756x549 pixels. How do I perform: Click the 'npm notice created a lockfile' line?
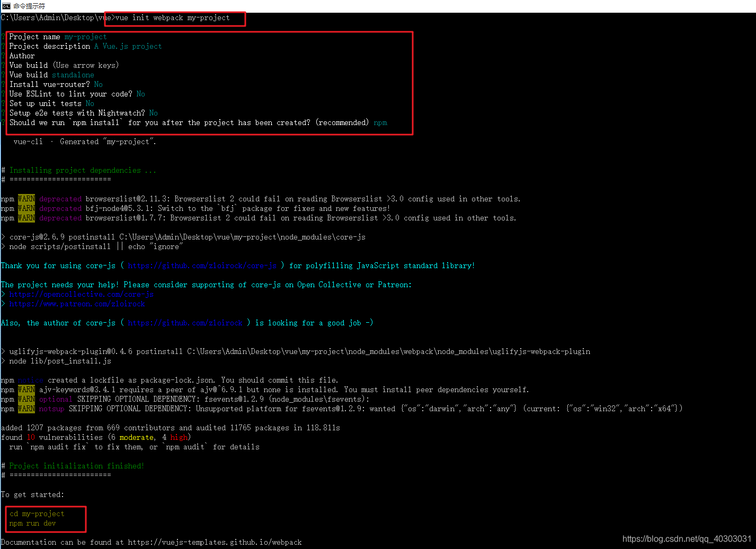[170, 380]
